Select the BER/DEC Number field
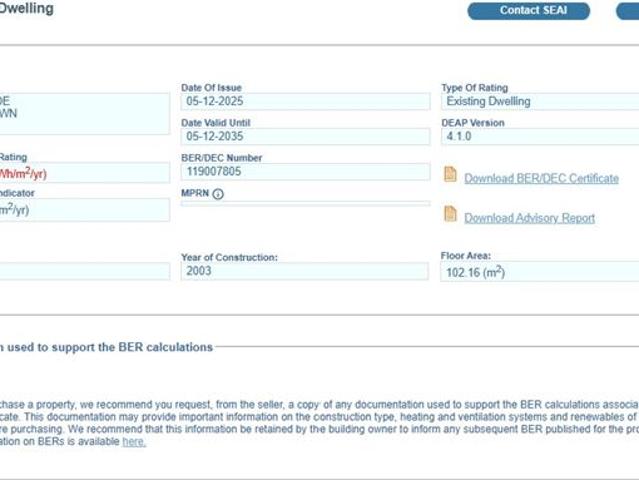 [x=305, y=172]
